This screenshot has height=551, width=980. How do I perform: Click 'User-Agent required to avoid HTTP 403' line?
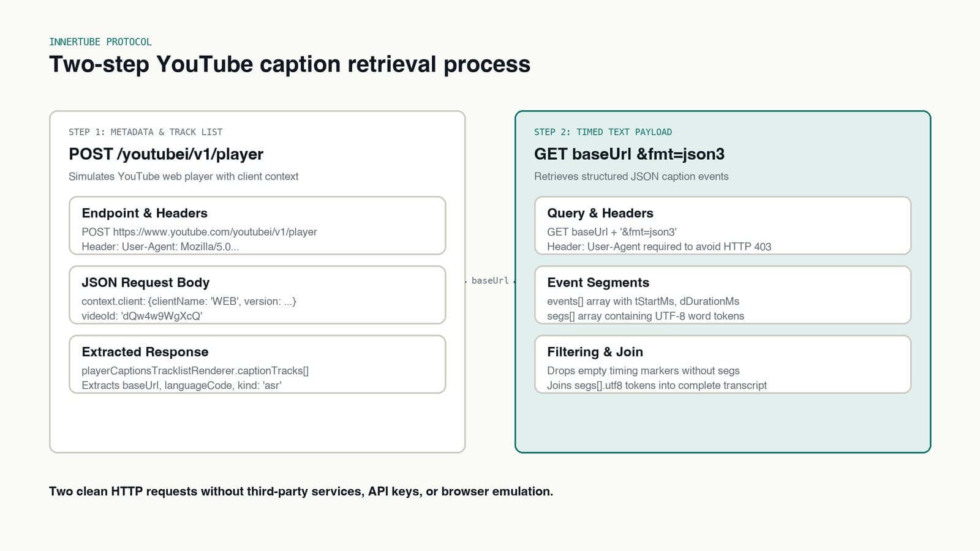point(659,247)
